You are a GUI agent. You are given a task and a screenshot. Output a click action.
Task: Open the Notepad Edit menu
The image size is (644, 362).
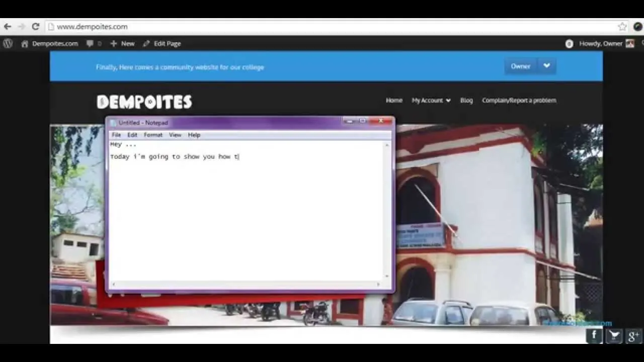132,135
